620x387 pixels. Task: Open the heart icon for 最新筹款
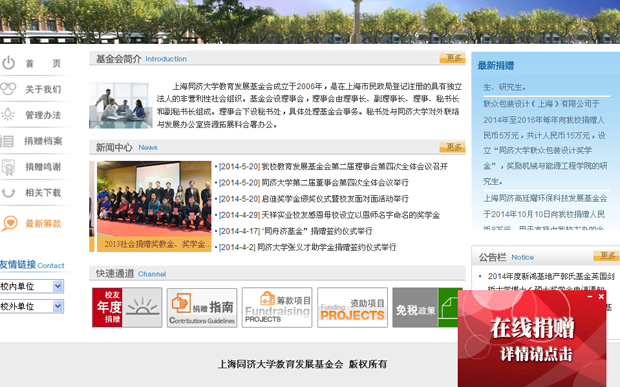coord(9,223)
